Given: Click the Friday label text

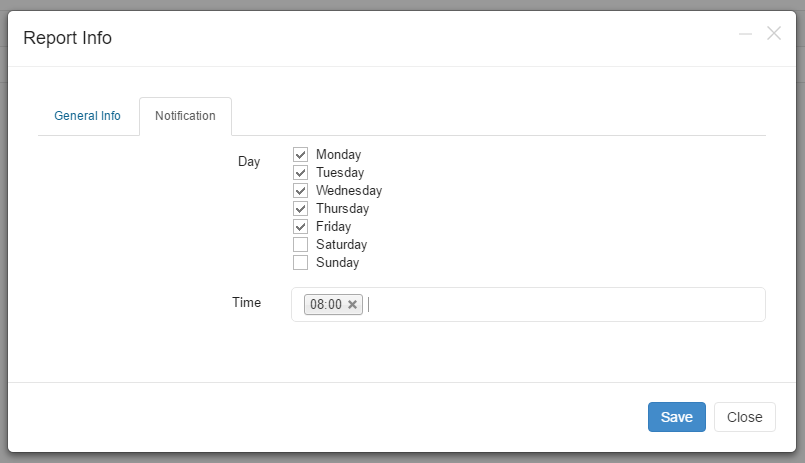Looking at the screenshot, I should (333, 227).
